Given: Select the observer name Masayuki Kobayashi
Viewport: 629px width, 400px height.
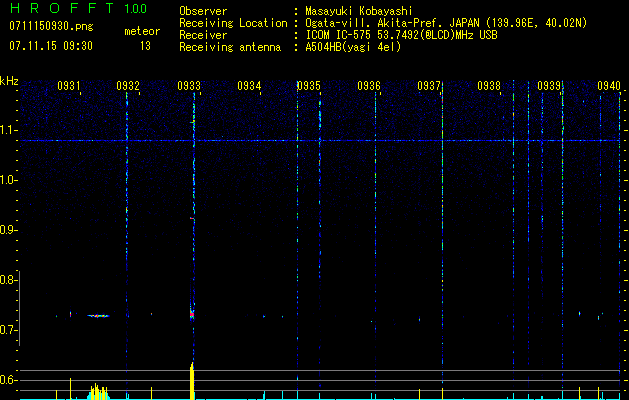Looking at the screenshot, I should pyautogui.click(x=359, y=11).
